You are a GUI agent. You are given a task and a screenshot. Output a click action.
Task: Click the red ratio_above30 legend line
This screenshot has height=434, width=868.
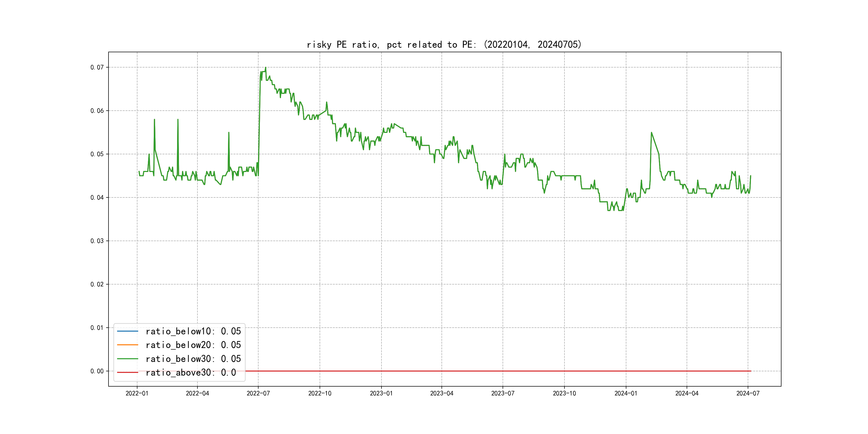point(127,372)
